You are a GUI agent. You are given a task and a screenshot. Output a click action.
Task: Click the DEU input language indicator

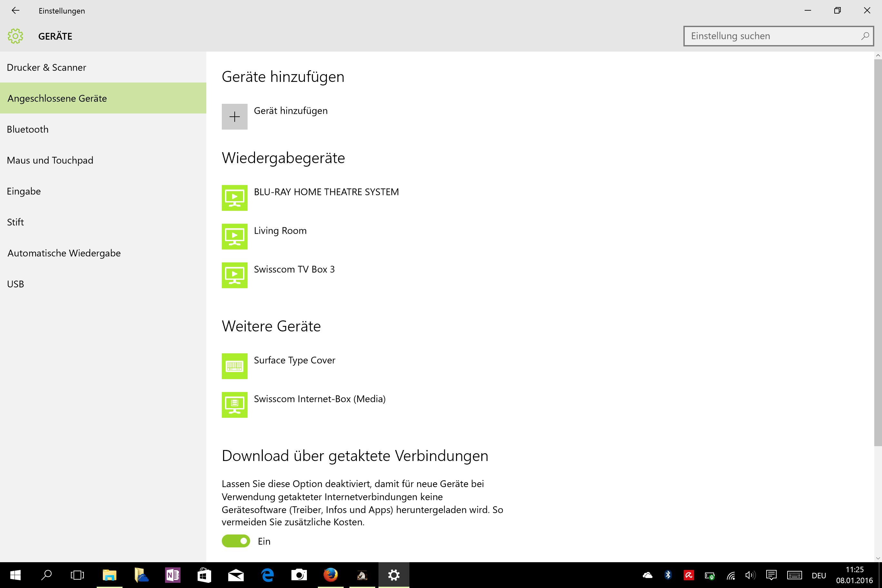(819, 576)
